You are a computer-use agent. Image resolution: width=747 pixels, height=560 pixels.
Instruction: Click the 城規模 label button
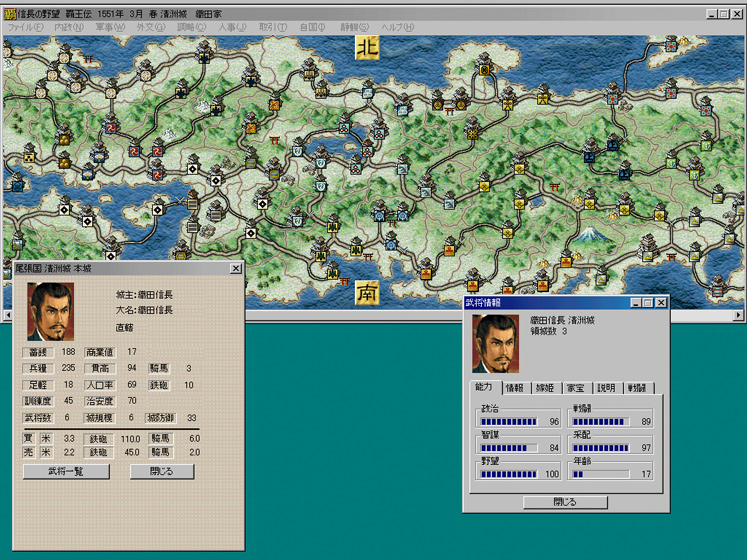coord(100,418)
